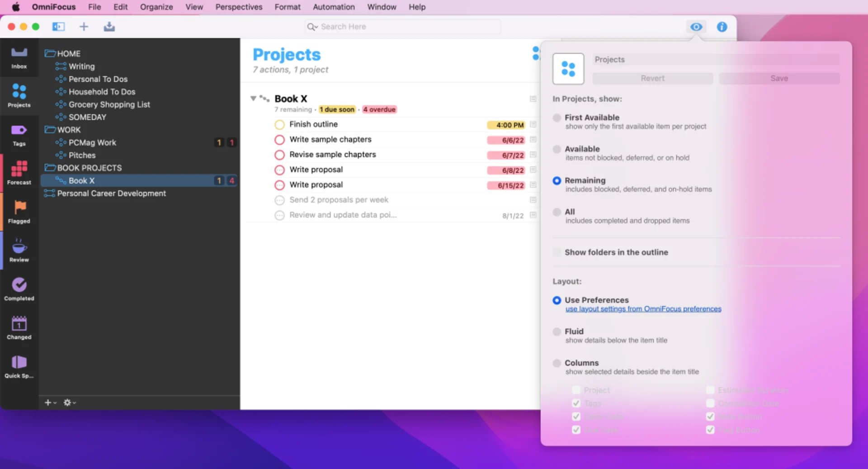Screen dimensions: 868x469
Task: Open the add menu at sidebar bottom
Action: [49, 402]
